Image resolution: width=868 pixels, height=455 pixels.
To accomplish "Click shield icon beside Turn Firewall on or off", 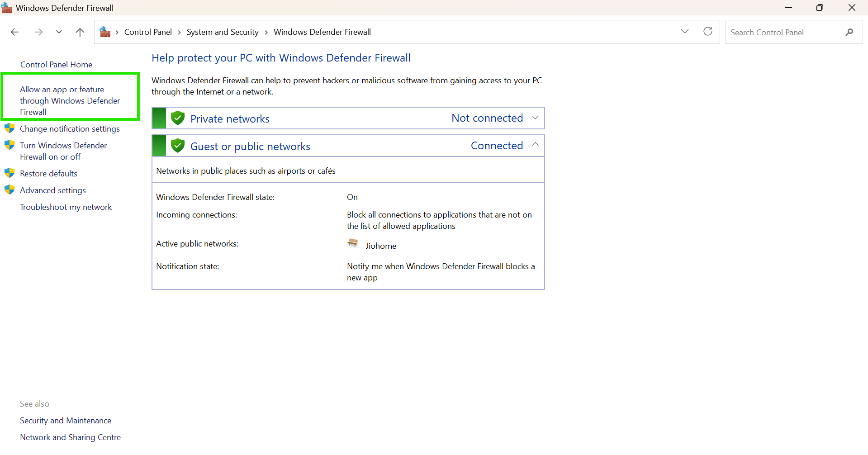I will click(9, 145).
